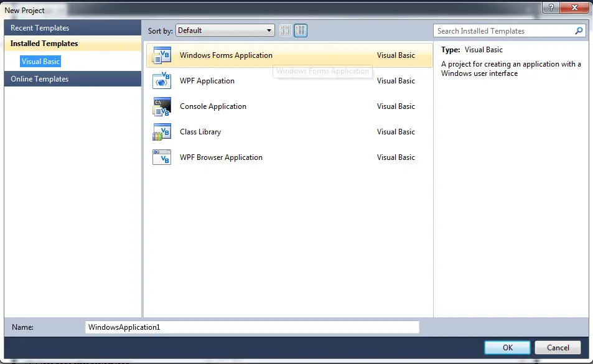Choose the Console Application icon

[162, 106]
